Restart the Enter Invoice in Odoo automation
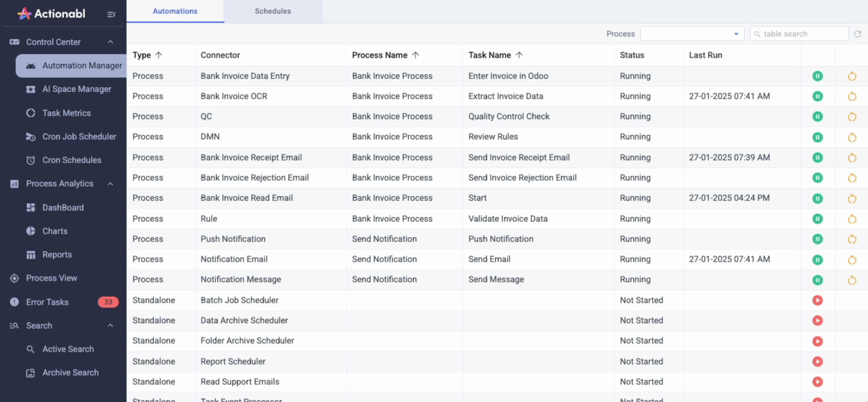 (852, 76)
